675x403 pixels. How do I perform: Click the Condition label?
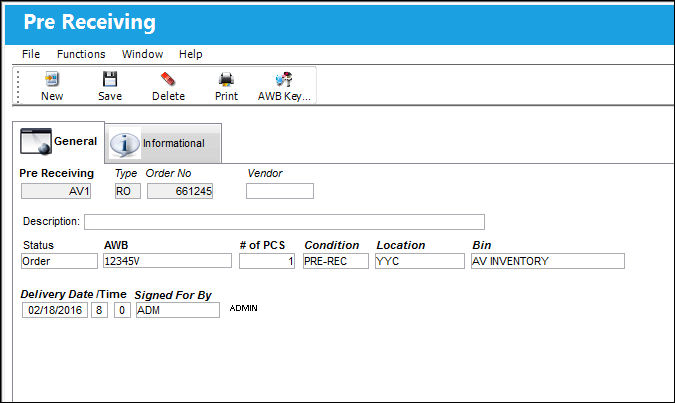[x=331, y=245]
